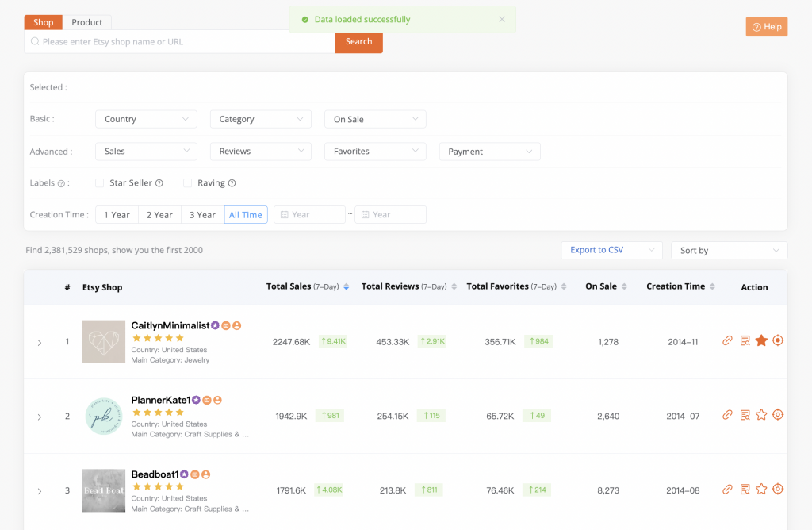Click the link icon for CaitlynMinimalist

pyautogui.click(x=727, y=340)
